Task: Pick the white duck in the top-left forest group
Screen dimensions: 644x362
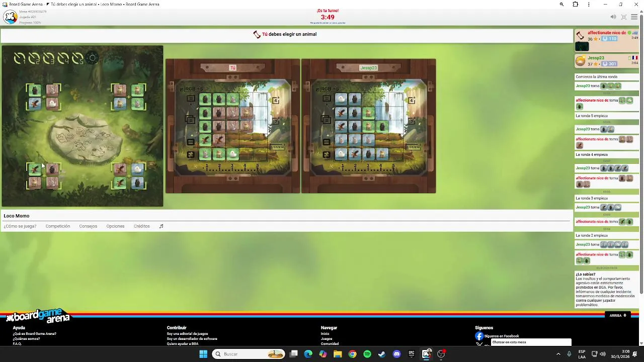Action: pyautogui.click(x=52, y=104)
